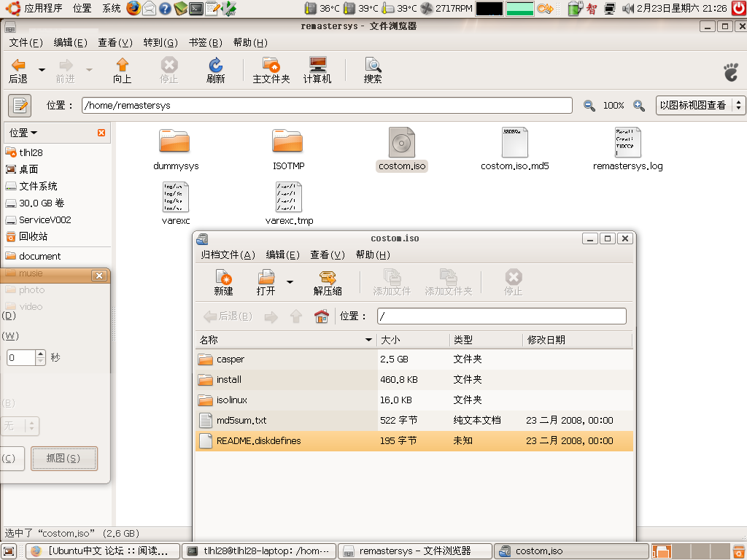Image resolution: width=747 pixels, height=560 pixels.
Task: Select the ISOTMP folder icon
Action: (x=287, y=142)
